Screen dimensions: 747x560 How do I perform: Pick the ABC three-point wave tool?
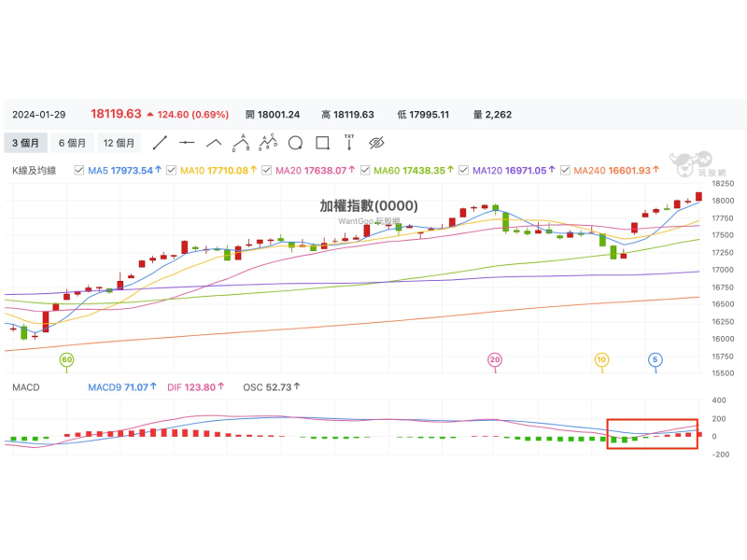(x=241, y=143)
